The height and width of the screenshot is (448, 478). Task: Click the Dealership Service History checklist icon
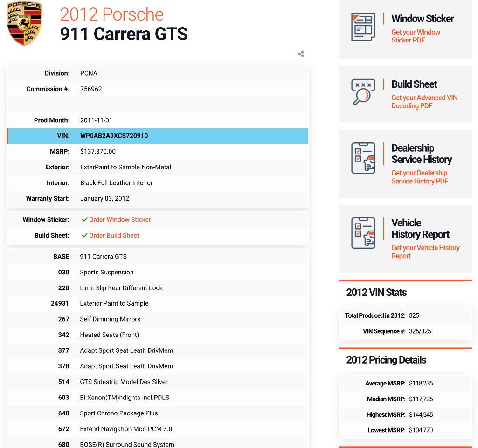363,158
